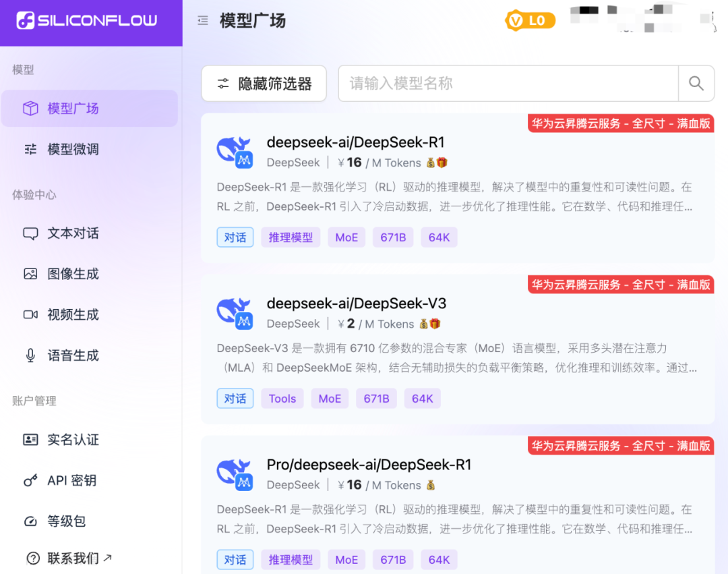
Task: Click the 对话 tag on deepseek-ai/DeepSeek-R1 card
Action: (x=235, y=237)
